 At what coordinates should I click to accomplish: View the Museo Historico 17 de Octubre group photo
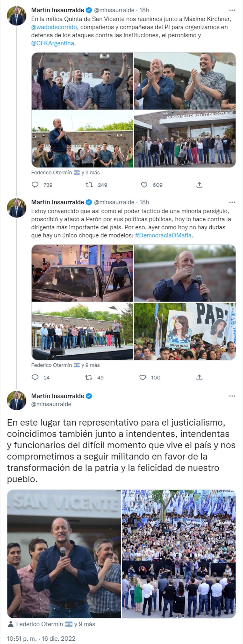[185, 139]
